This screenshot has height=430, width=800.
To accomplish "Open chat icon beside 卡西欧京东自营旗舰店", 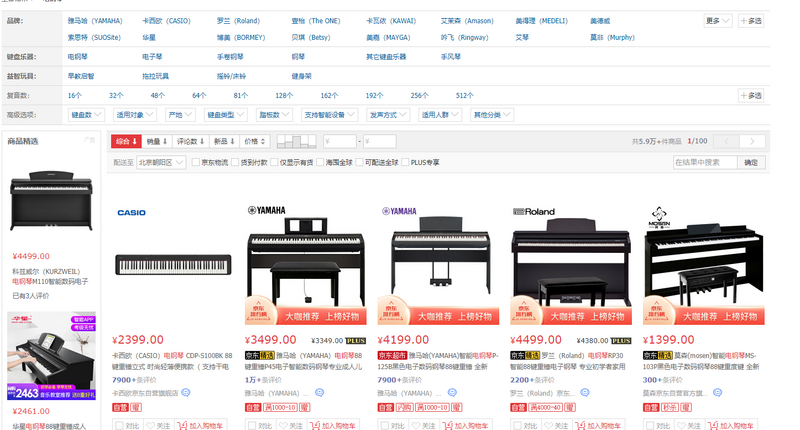I will coord(186,393).
